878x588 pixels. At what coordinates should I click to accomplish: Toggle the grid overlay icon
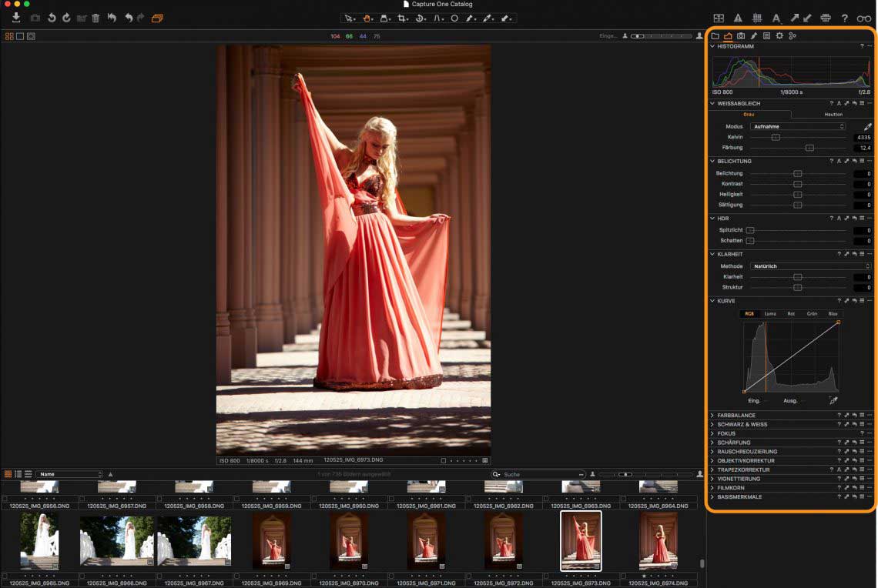tap(757, 18)
